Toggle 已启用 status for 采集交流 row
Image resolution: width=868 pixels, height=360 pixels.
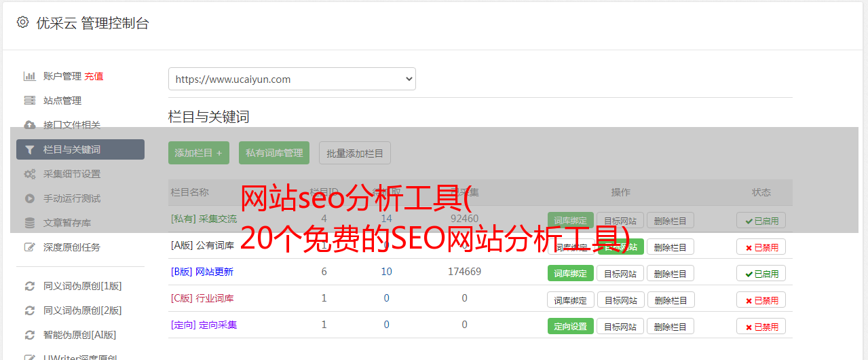tap(761, 220)
